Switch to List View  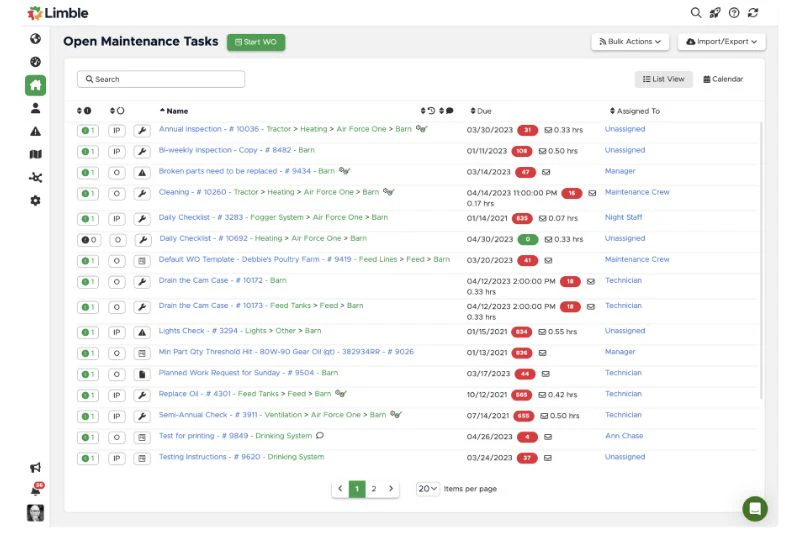tap(663, 79)
